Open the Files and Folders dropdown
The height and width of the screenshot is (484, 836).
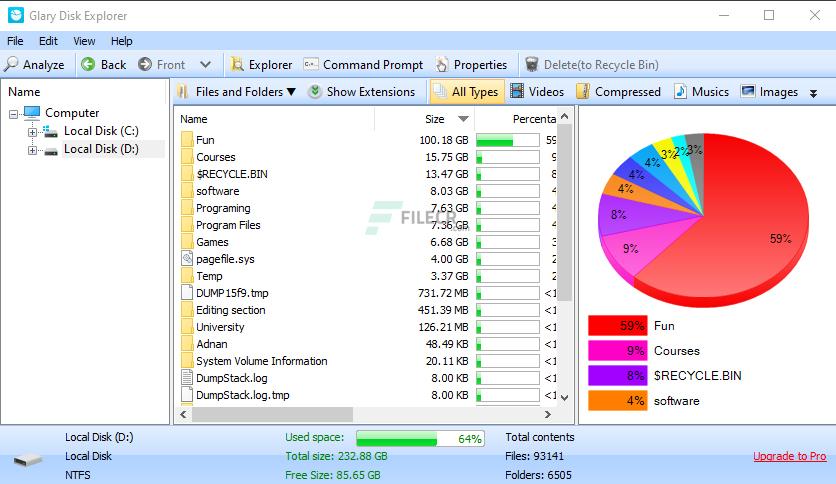(291, 92)
